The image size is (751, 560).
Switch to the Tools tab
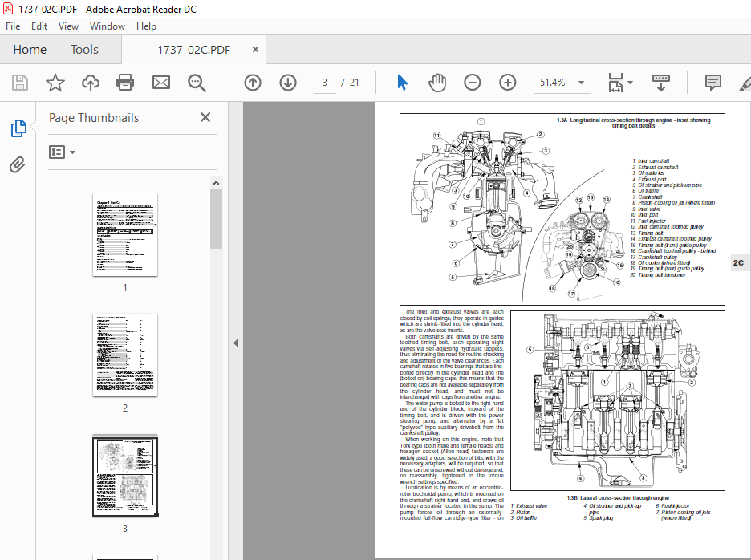tap(84, 50)
